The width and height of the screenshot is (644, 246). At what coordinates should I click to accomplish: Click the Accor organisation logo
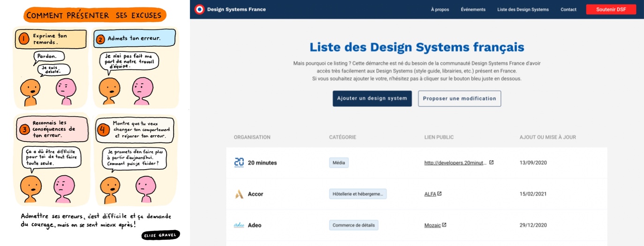(239, 194)
